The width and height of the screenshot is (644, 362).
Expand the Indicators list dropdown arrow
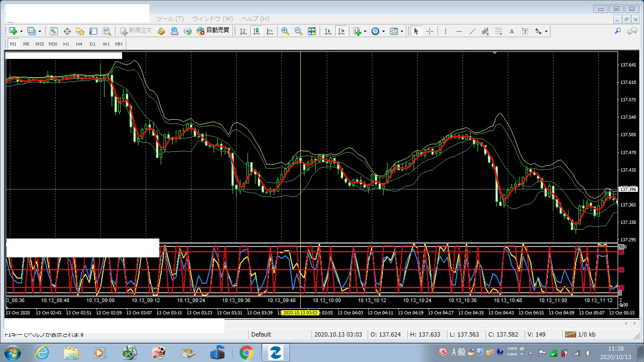pos(365,32)
